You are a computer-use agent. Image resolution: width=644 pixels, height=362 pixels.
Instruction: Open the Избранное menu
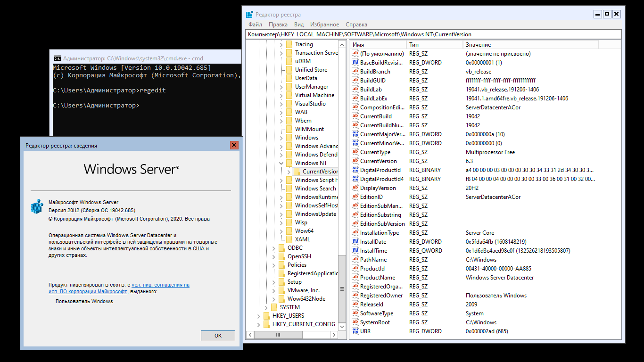click(x=324, y=25)
